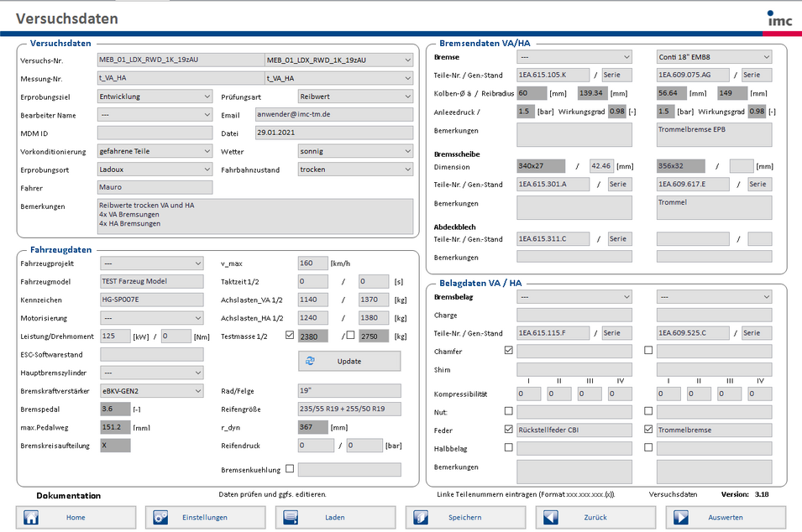
Task: Enable the left Halbbelag checkbox
Action: point(508,448)
